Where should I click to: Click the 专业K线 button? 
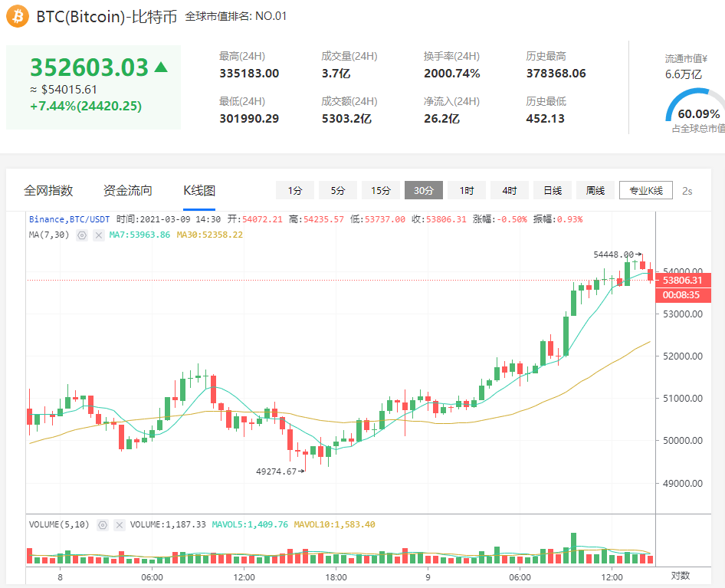click(646, 190)
